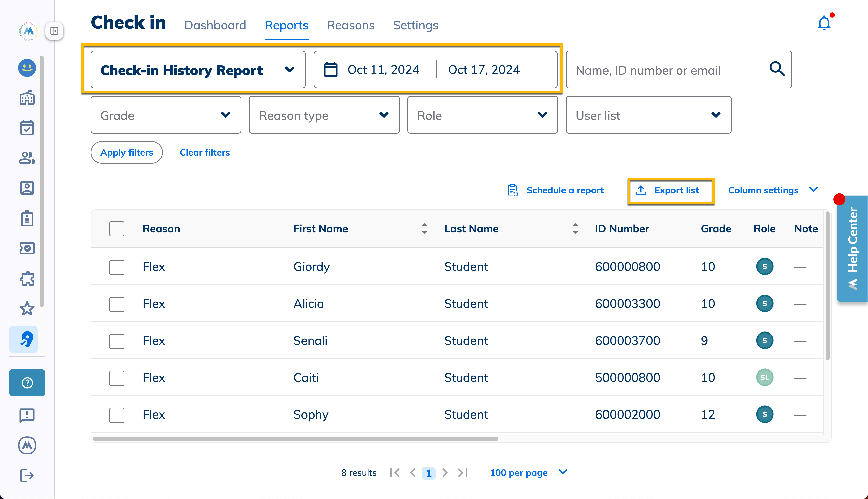Click the Oct 11, 2024 start date
Screen dimensions: 868x499
click(383, 70)
